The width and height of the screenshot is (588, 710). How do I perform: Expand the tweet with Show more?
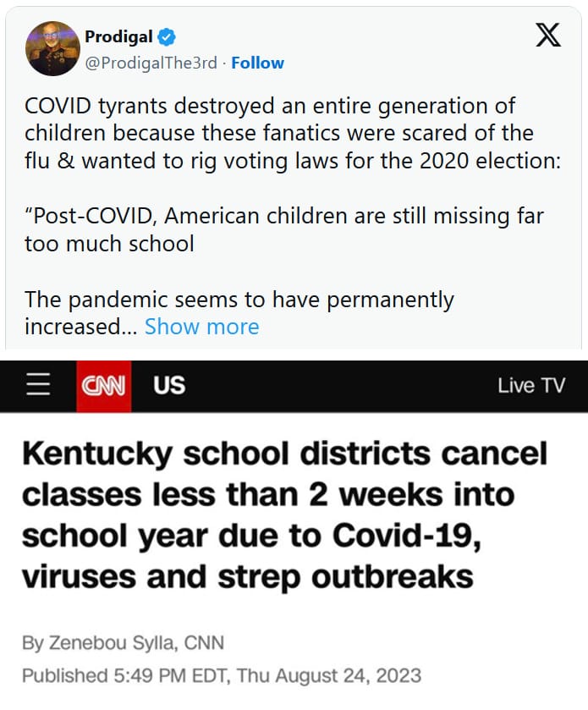(x=202, y=327)
